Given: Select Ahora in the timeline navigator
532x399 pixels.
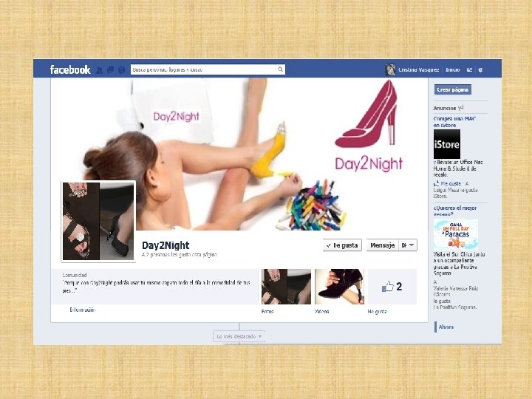Looking at the screenshot, I should [x=446, y=327].
